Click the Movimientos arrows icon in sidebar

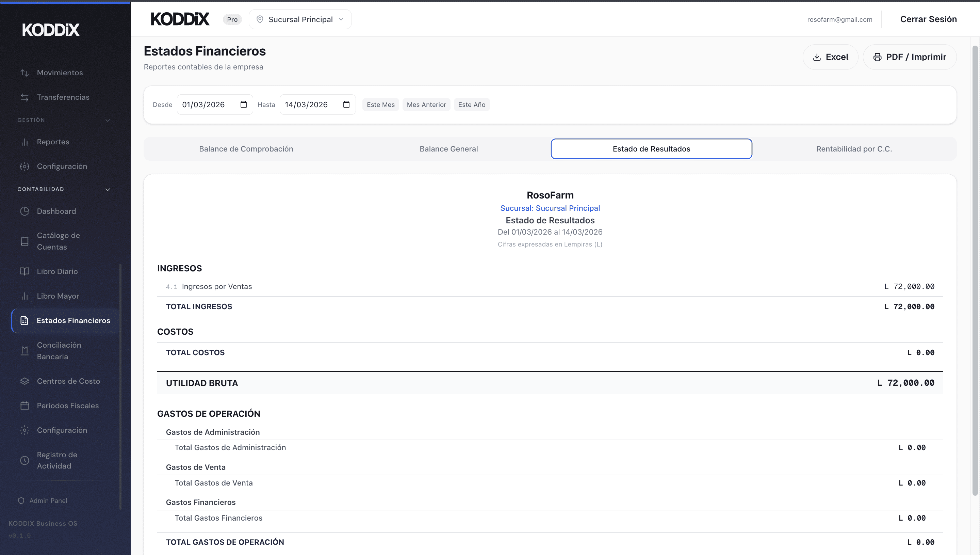click(x=25, y=73)
